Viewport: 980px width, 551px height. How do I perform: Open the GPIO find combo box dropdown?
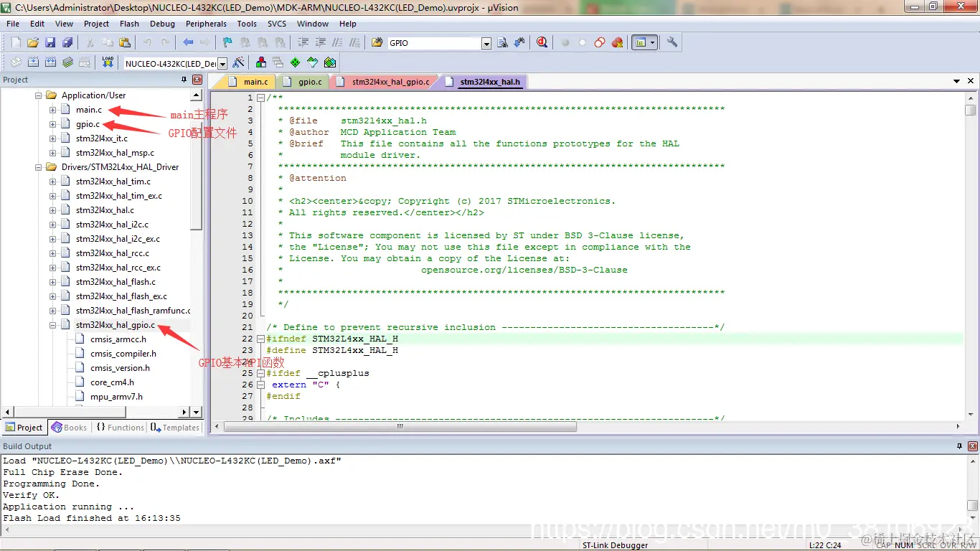click(486, 43)
